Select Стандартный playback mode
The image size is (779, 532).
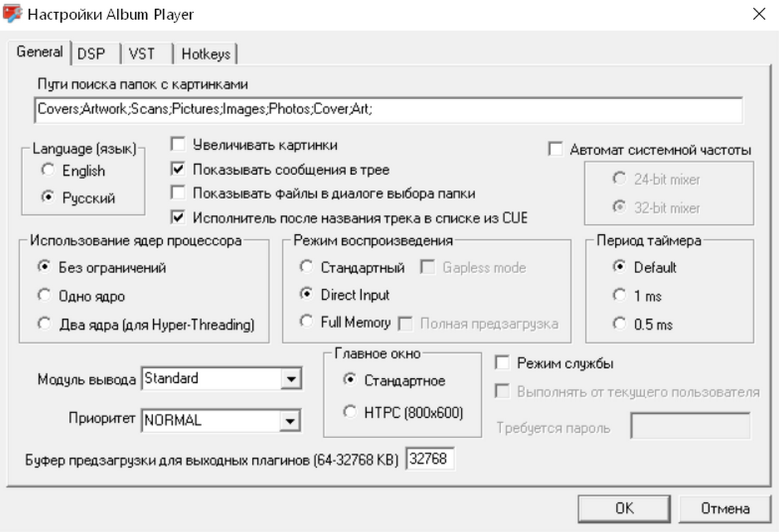352,267
